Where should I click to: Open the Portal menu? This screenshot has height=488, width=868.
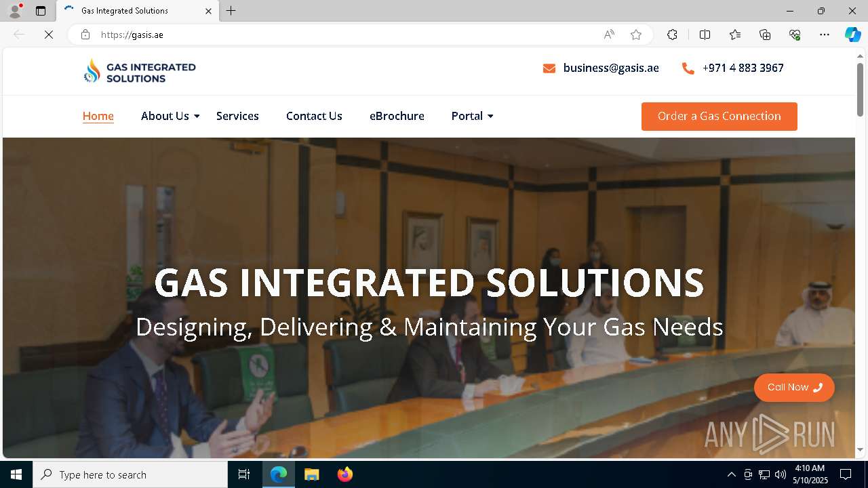click(x=467, y=116)
